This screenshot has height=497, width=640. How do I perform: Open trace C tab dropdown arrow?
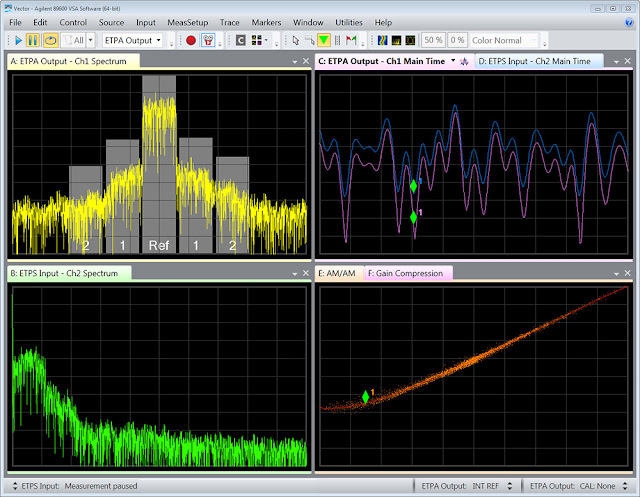click(x=452, y=61)
